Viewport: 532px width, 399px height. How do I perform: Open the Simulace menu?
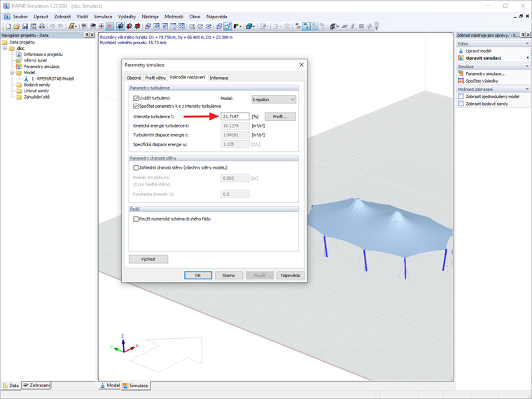pos(103,16)
